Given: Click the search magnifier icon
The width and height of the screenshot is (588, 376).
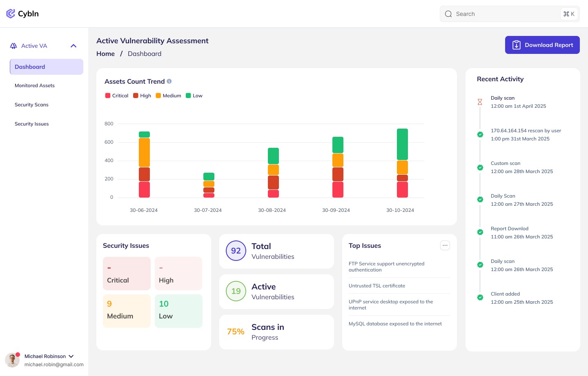Looking at the screenshot, I should [x=448, y=14].
